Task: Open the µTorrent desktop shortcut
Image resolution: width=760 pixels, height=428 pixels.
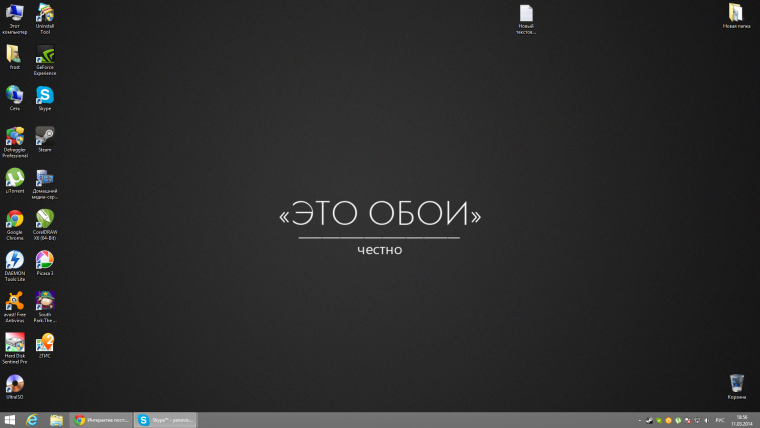Action: coord(15,181)
